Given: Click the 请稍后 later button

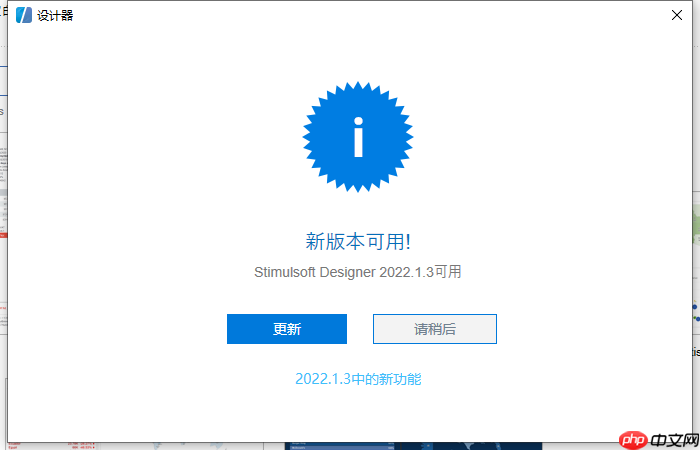Looking at the screenshot, I should [x=435, y=329].
